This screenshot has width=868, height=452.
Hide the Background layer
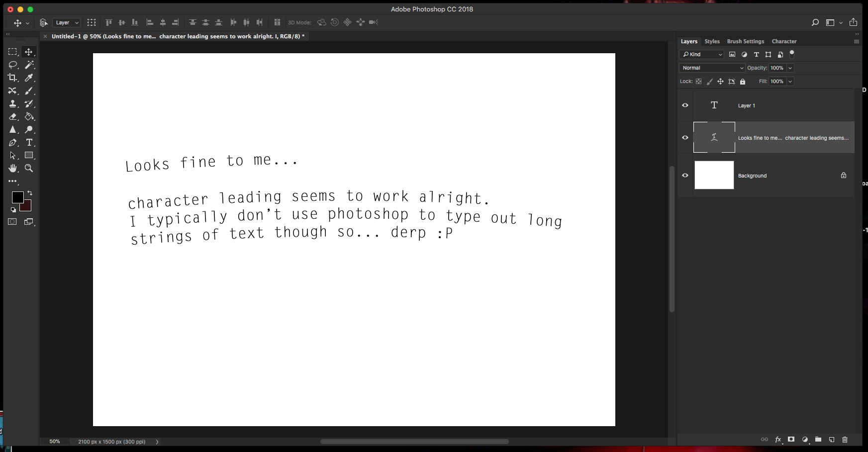[685, 176]
